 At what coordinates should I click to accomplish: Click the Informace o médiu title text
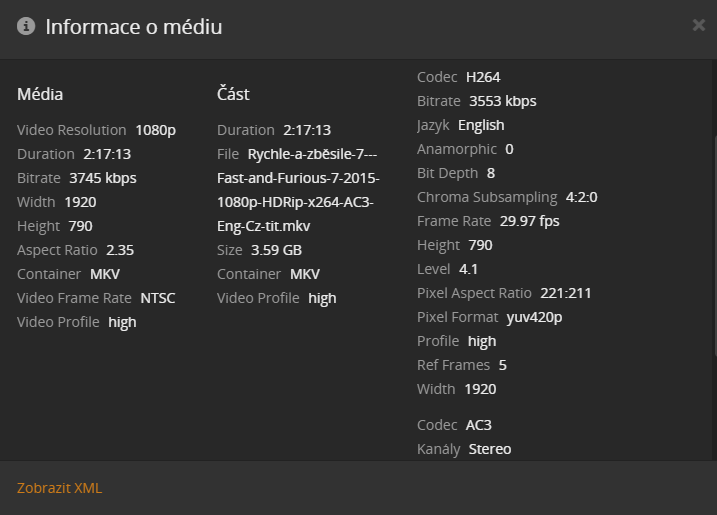pos(134,27)
